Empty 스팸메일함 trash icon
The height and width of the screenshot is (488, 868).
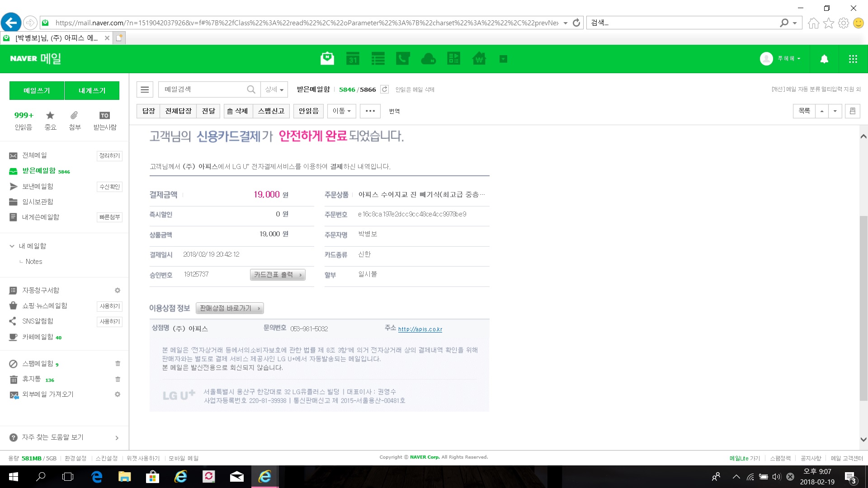(x=118, y=364)
